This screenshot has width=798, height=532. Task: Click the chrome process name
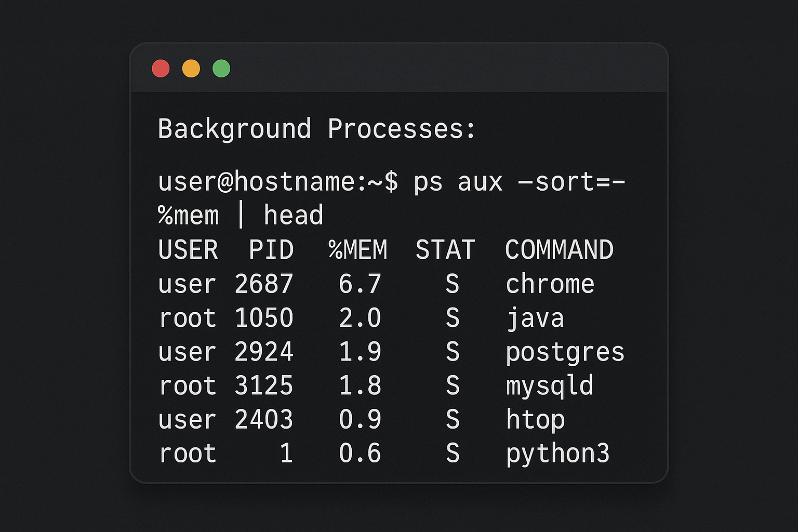(550, 284)
